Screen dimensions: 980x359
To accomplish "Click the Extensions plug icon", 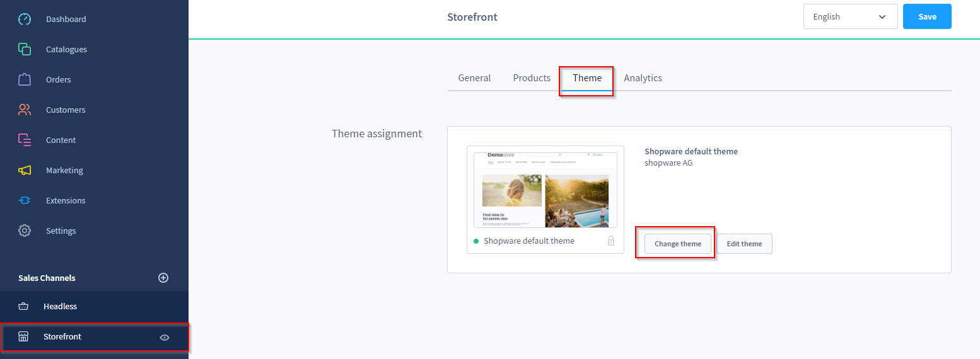I will point(25,200).
